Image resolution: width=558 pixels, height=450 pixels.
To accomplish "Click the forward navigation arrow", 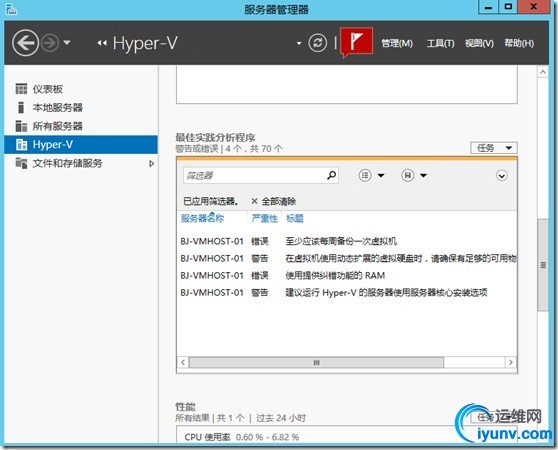I will point(50,43).
